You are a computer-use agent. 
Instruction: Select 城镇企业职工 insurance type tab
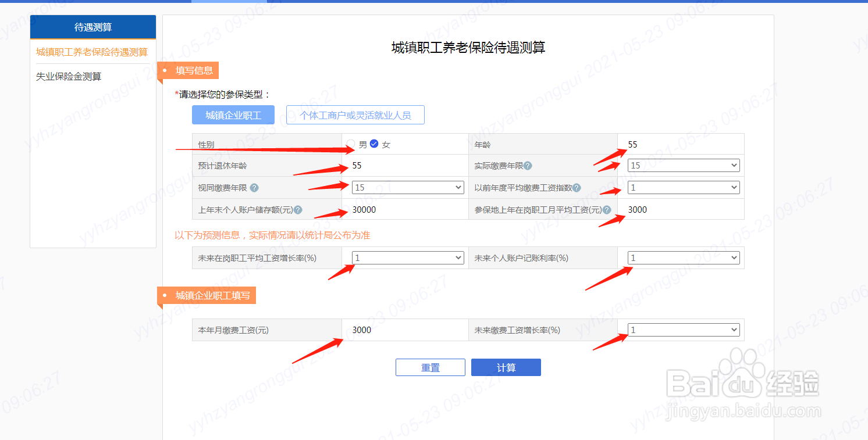[x=233, y=115]
